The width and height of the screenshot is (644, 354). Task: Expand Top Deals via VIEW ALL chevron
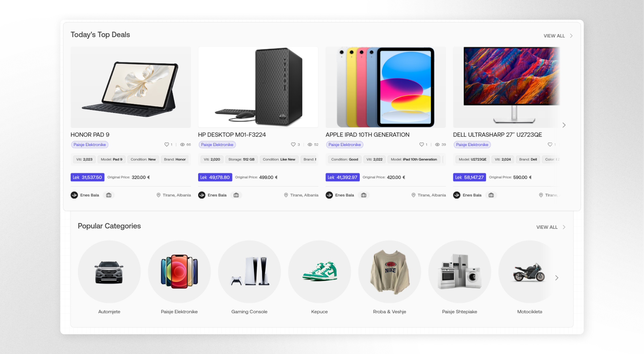coord(571,36)
